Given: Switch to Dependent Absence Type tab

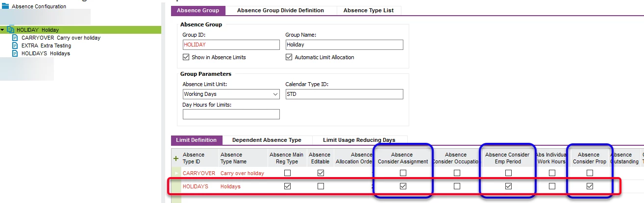Looking at the screenshot, I should (x=267, y=140).
